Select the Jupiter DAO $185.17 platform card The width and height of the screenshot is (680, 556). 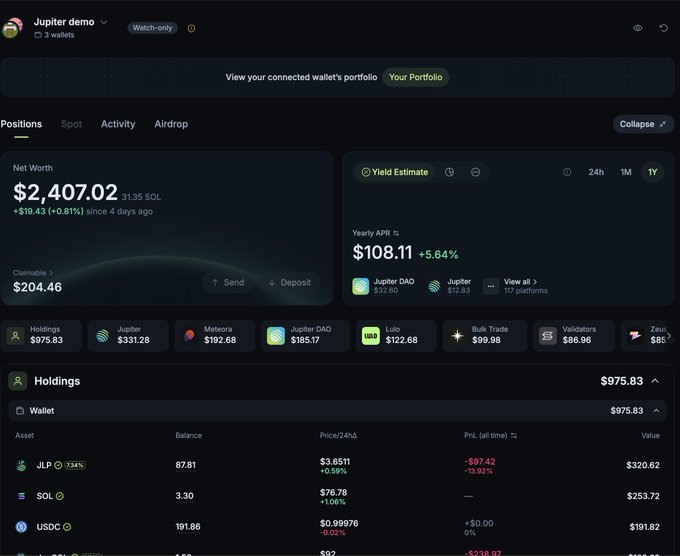[305, 336]
